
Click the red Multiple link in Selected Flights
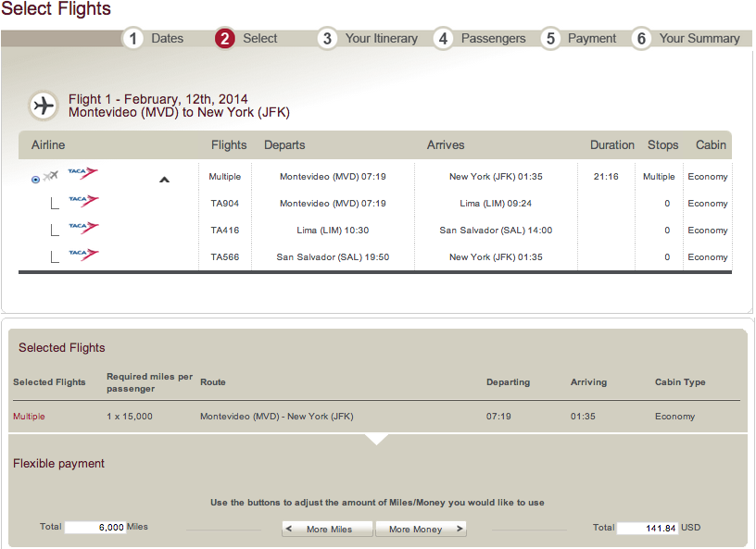coord(29,417)
